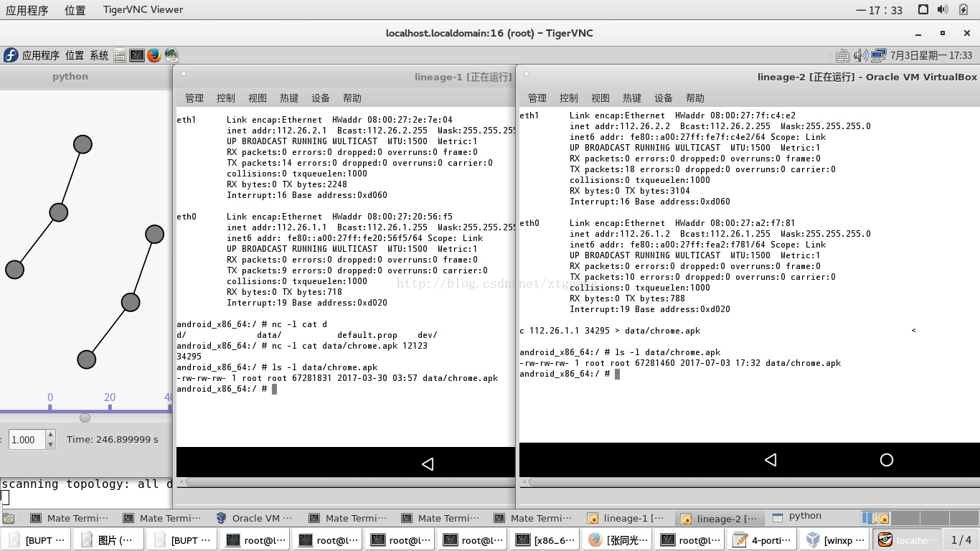Switch to lineage-1 inner taskbar button
This screenshot has width=980, height=551.
point(626,518)
